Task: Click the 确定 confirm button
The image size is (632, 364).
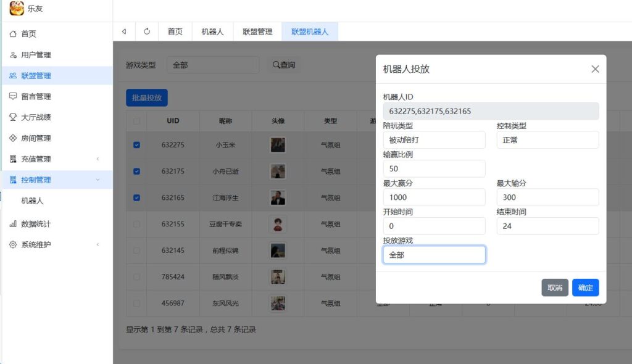Action: pyautogui.click(x=584, y=287)
